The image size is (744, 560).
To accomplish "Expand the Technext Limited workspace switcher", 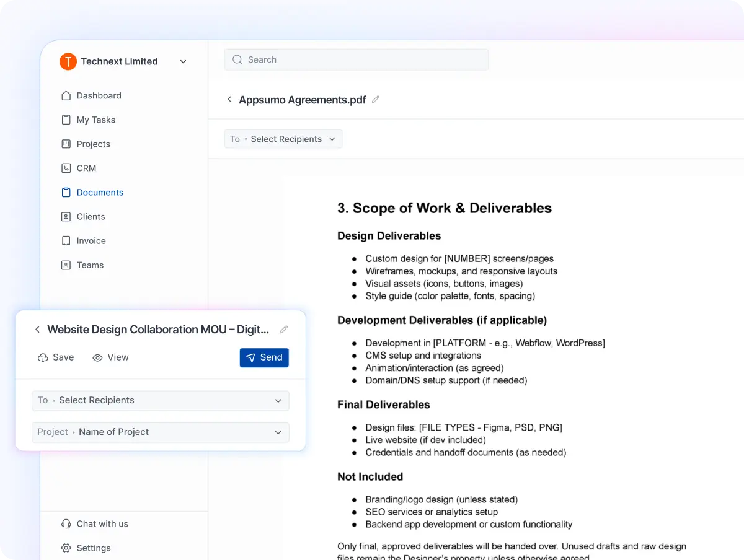I will click(183, 61).
